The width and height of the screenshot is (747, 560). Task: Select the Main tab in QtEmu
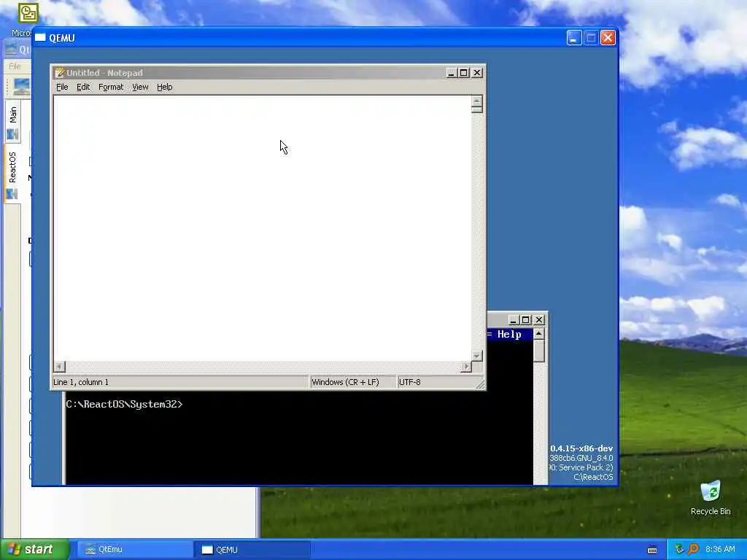click(13, 122)
